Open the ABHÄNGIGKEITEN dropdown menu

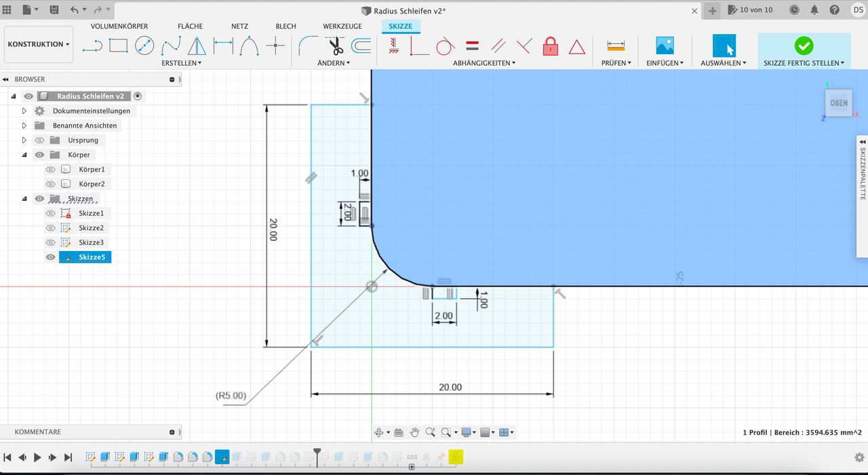484,63
